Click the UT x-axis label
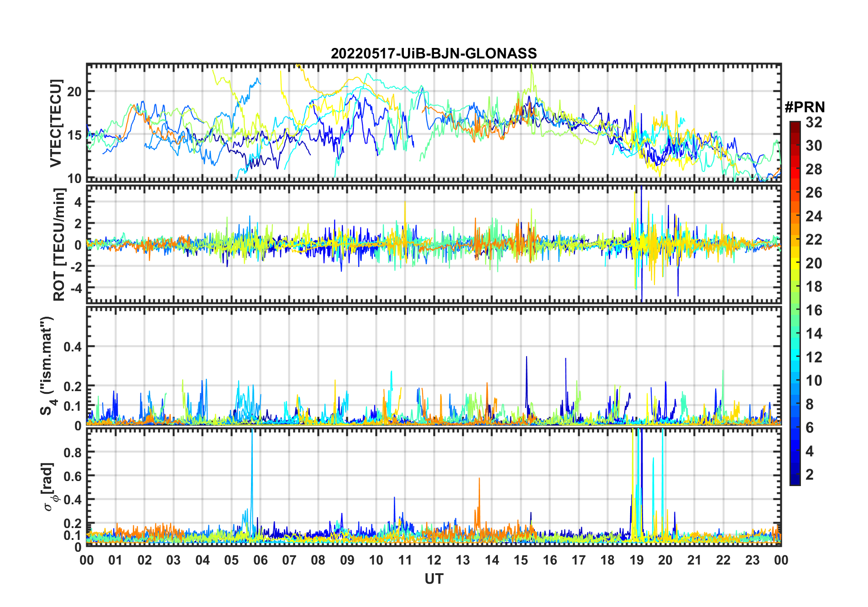The width and height of the screenshot is (868, 607). tap(434, 579)
